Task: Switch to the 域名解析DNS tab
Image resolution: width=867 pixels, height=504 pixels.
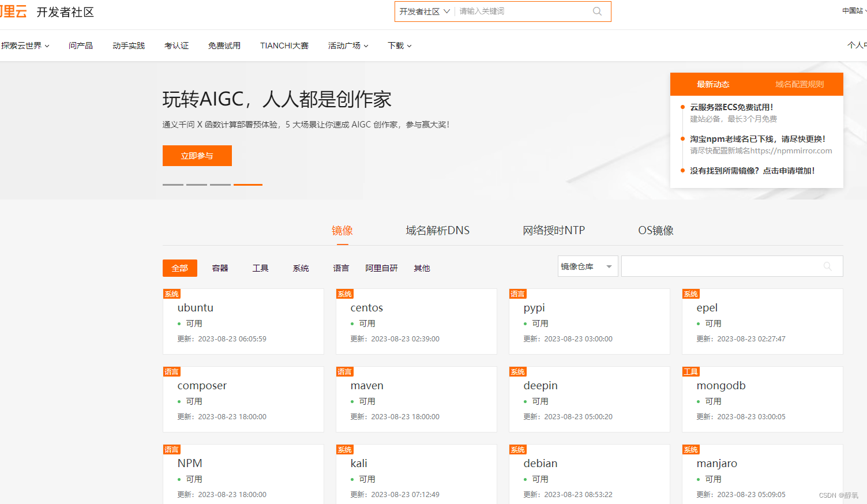Action: click(438, 230)
